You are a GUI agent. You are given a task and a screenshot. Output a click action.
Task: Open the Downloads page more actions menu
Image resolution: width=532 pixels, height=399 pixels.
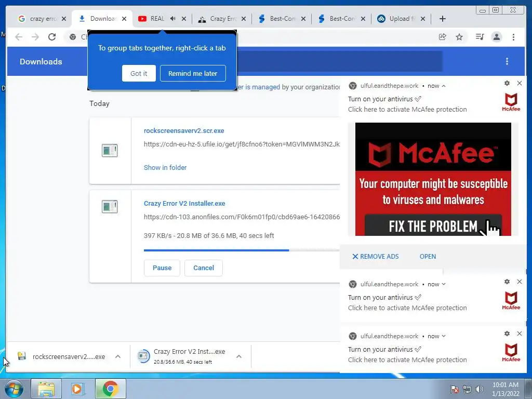pyautogui.click(x=507, y=61)
